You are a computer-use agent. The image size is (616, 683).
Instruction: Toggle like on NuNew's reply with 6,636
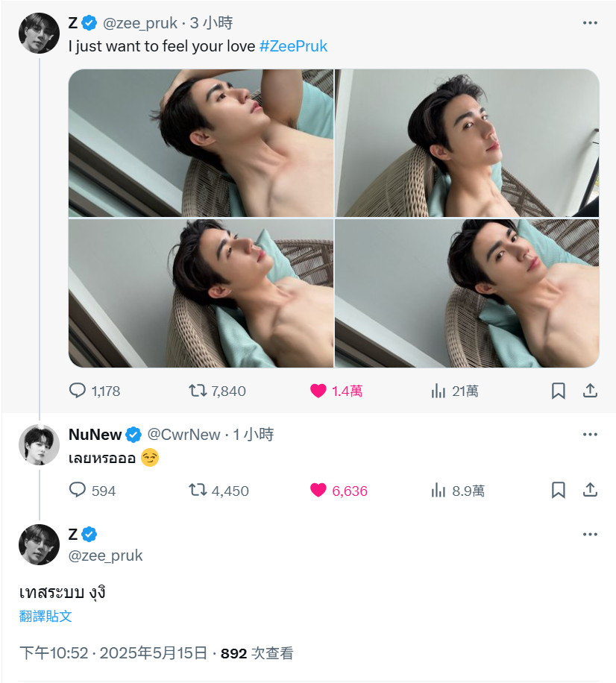(x=318, y=490)
